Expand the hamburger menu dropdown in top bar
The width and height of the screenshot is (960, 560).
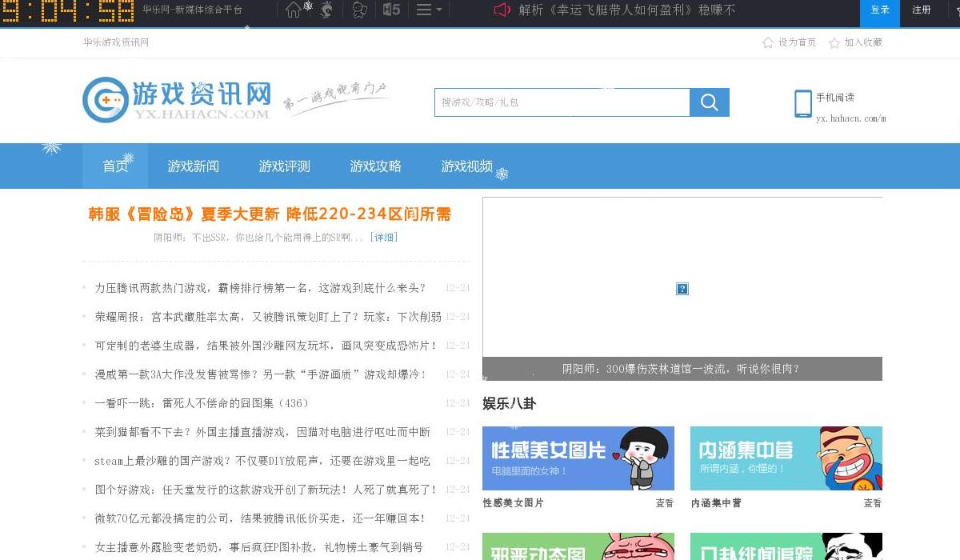pyautogui.click(x=429, y=10)
